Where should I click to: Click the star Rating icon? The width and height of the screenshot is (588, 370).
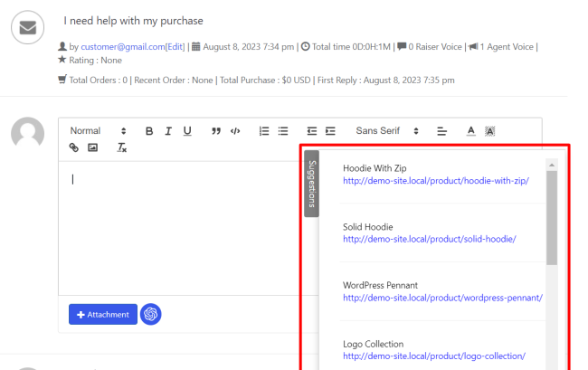click(x=62, y=59)
